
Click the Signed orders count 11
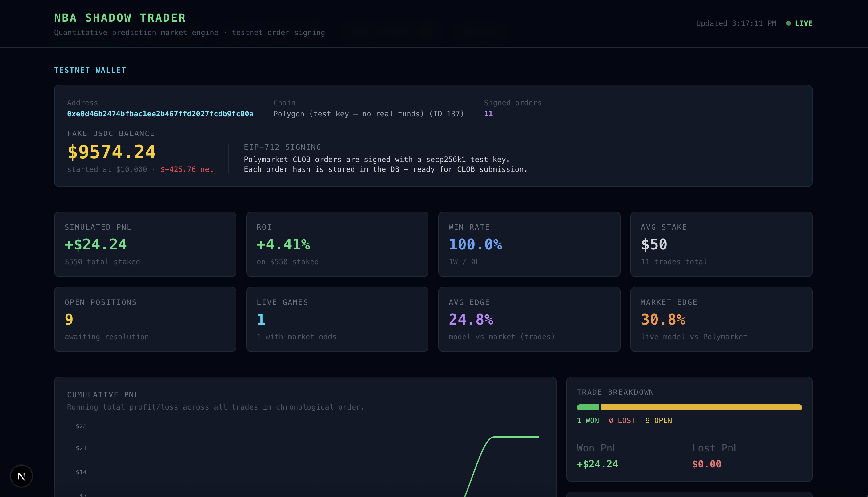(488, 114)
